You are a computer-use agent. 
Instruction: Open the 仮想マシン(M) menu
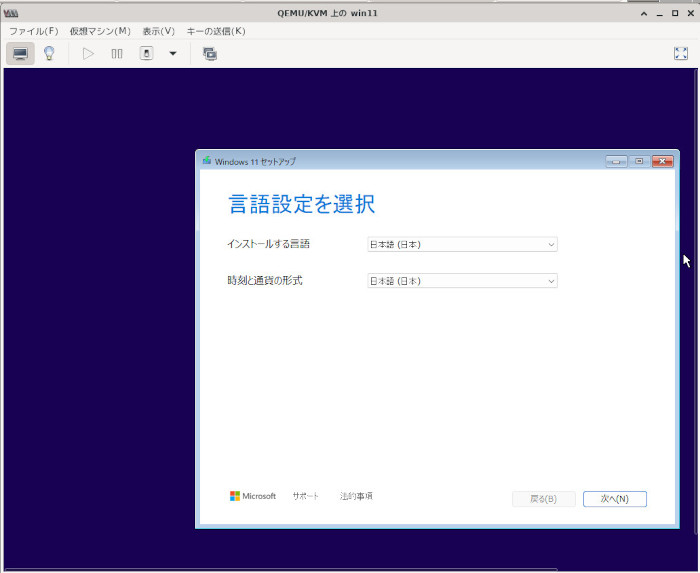click(x=100, y=31)
